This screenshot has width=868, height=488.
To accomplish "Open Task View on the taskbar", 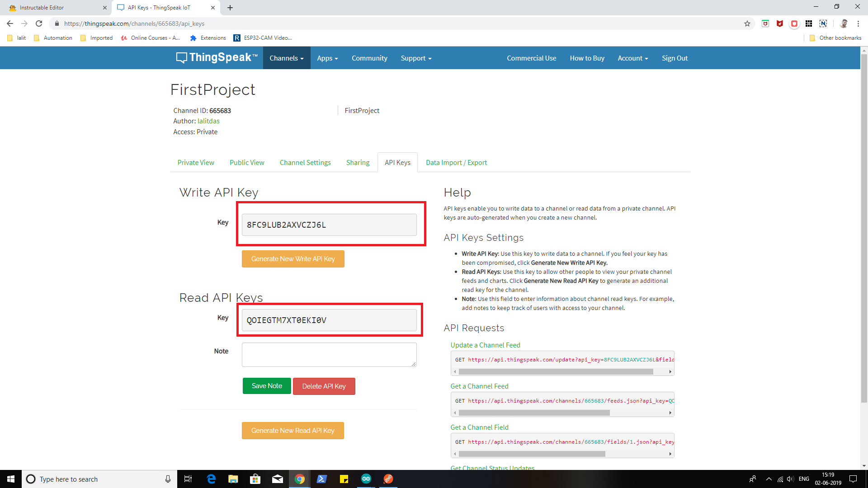I will (188, 479).
